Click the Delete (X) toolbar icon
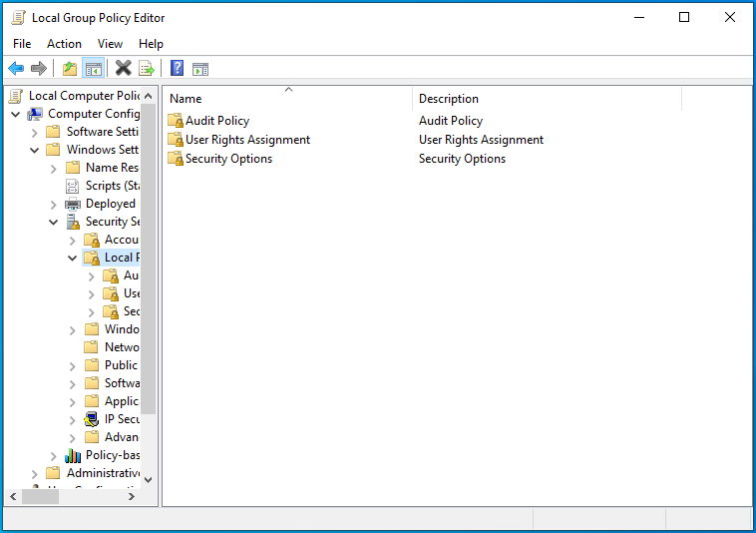The image size is (756, 533). (123, 68)
